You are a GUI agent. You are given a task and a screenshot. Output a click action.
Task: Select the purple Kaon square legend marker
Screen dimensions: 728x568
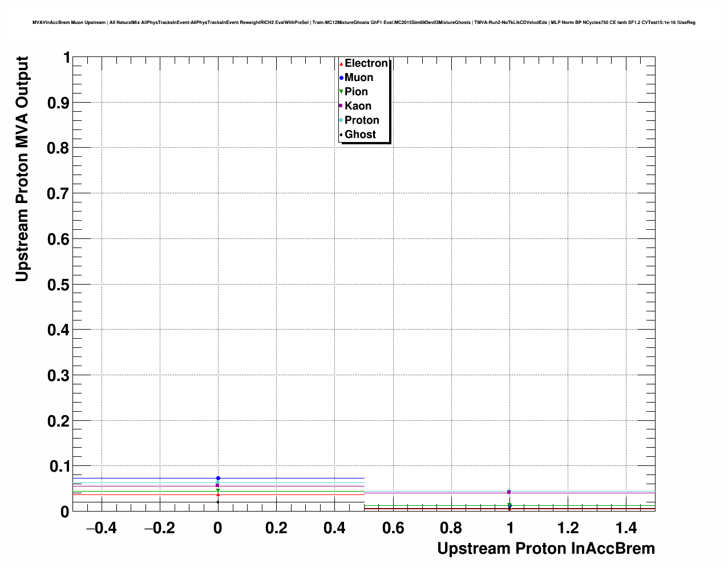[x=341, y=106]
